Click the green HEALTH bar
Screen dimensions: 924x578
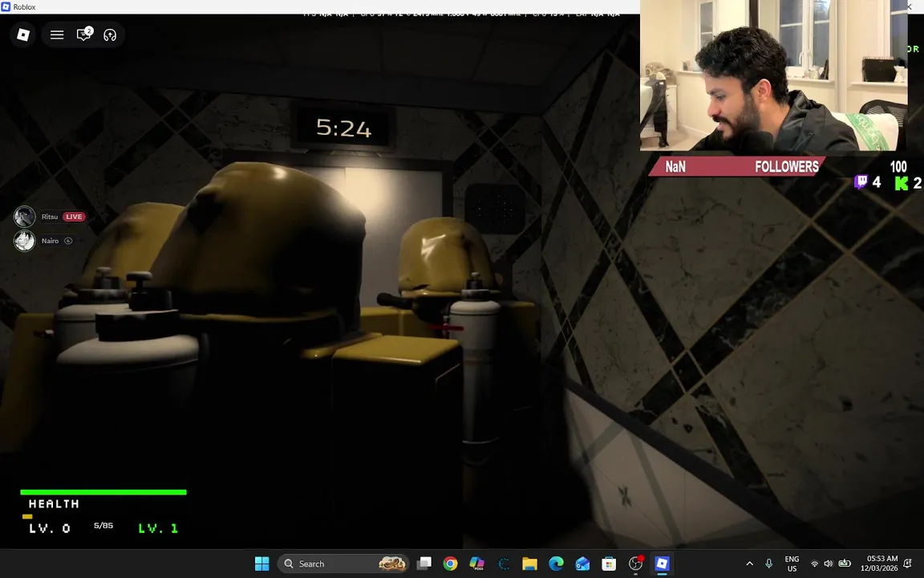[103, 492]
